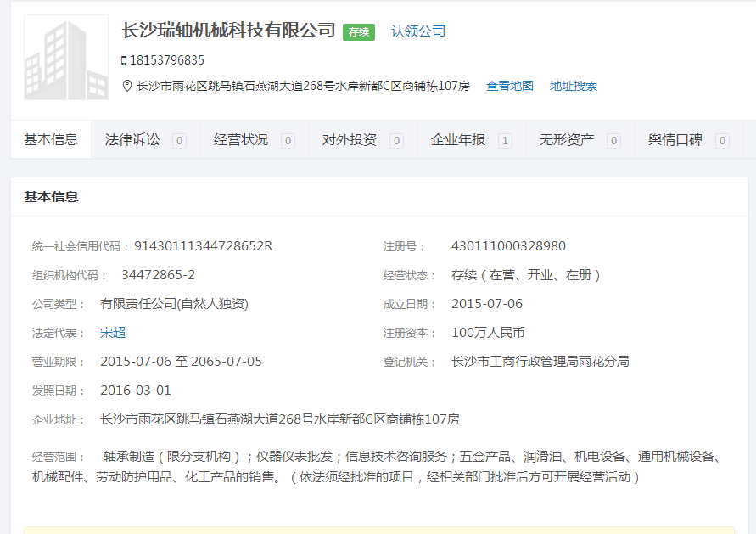Click the company building logo thumbnail
The image size is (756, 534).
(x=66, y=57)
